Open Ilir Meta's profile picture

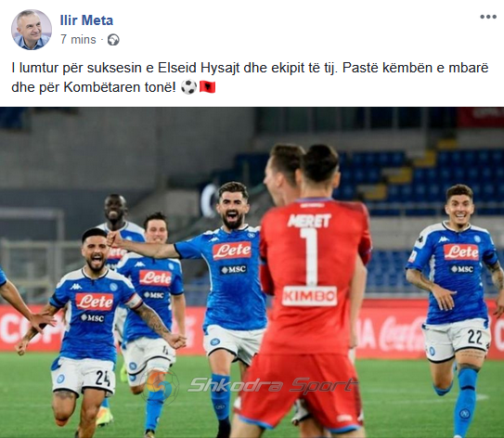point(32,30)
